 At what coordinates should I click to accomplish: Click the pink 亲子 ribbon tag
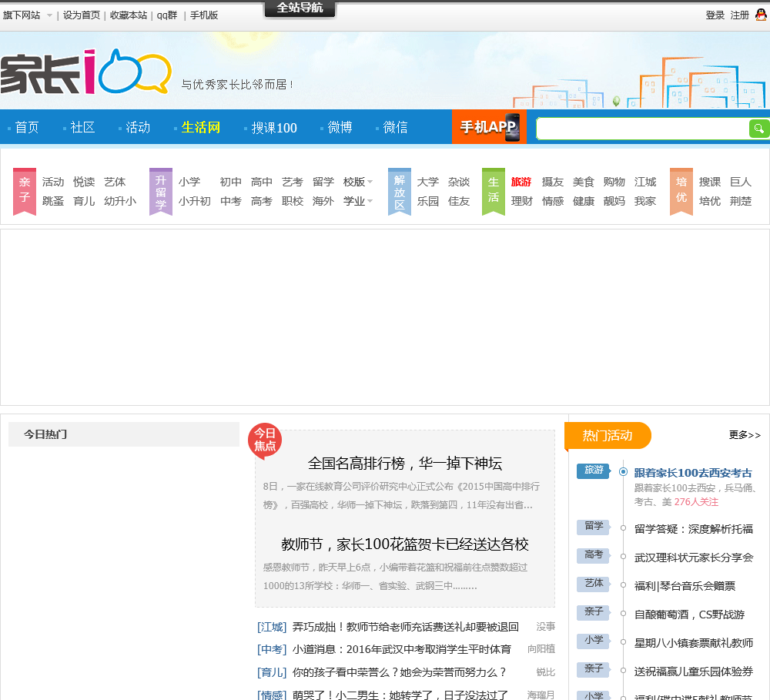click(25, 191)
